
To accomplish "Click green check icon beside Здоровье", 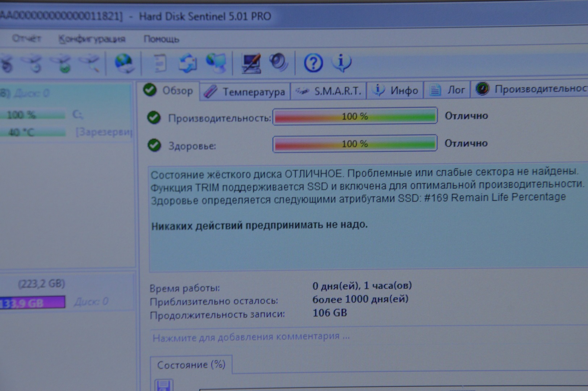I will pos(154,145).
